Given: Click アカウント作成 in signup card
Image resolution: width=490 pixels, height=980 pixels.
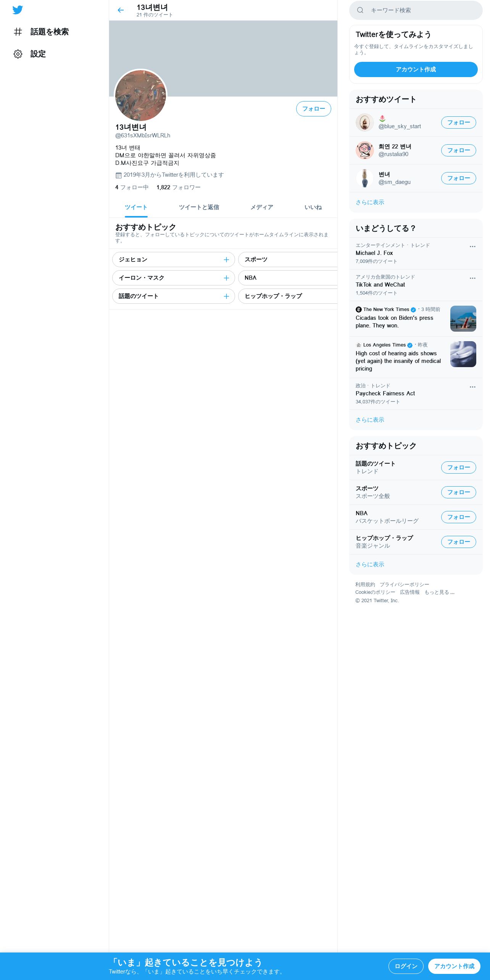Looking at the screenshot, I should coord(416,69).
